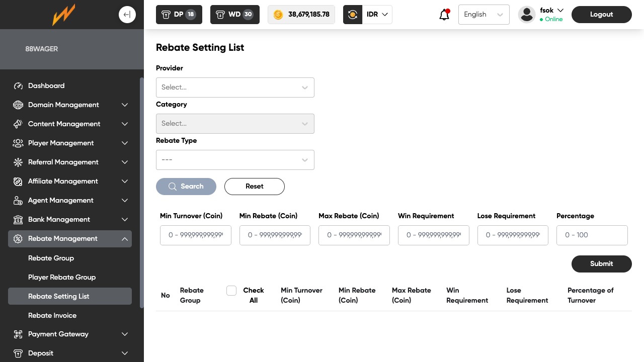Click the Bank Management building icon

point(18,220)
